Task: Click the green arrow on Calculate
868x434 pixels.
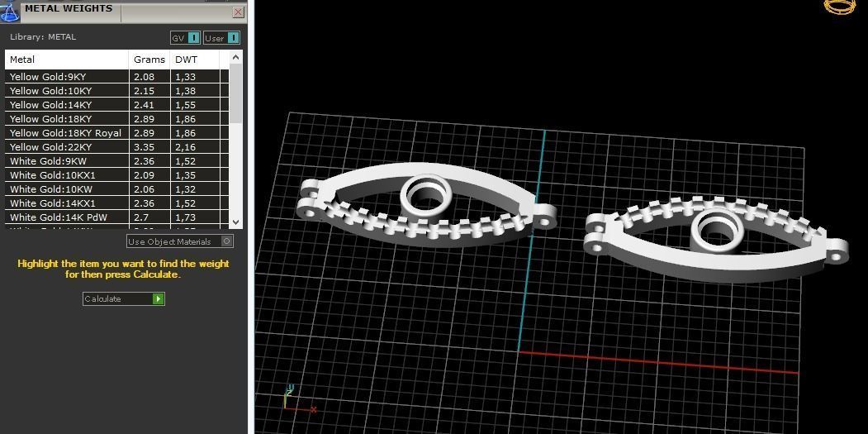Action: 159,298
